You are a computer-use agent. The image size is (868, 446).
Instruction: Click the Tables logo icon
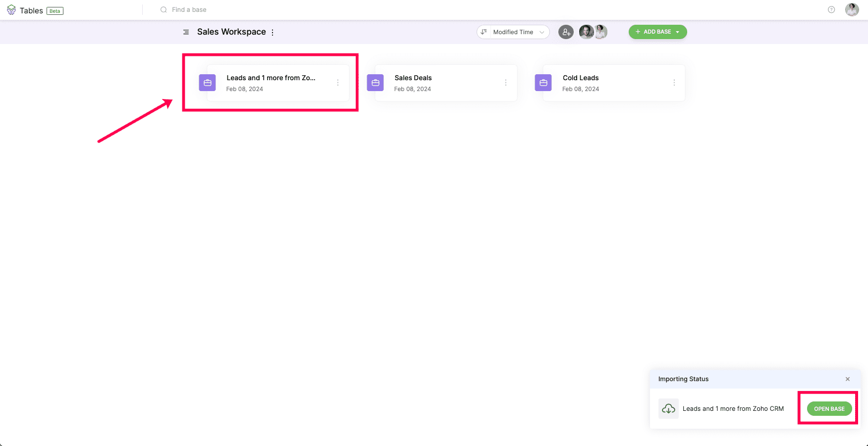[x=11, y=10]
